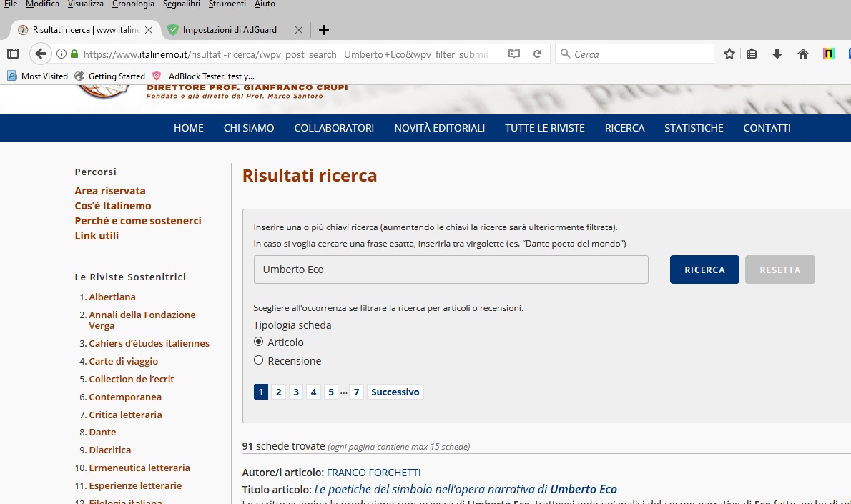Go to results page 2

[278, 392]
